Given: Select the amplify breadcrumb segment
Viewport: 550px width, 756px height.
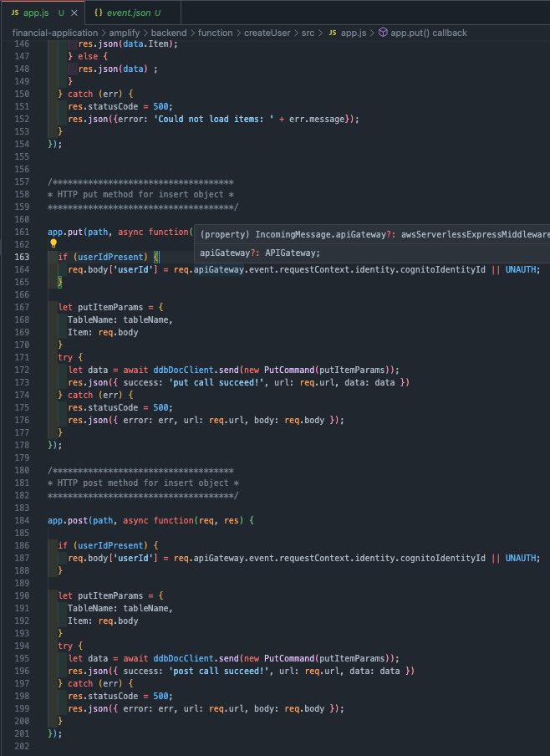Looking at the screenshot, I should coord(125,33).
